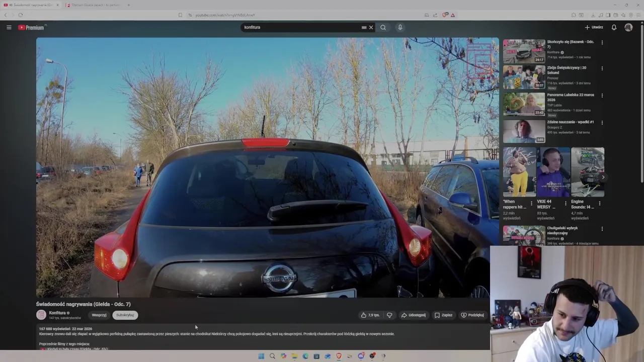644x362 pixels.
Task: Dislike the video with thumbs down
Action: [x=389, y=315]
